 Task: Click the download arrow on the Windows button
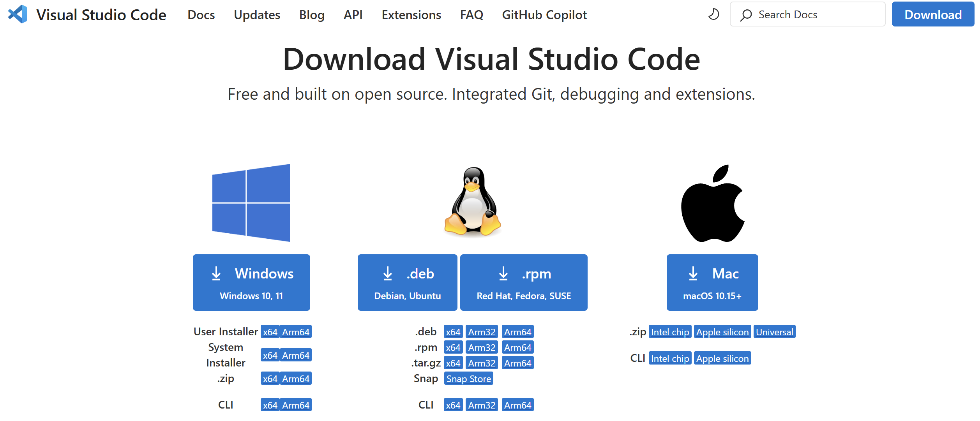tap(216, 274)
